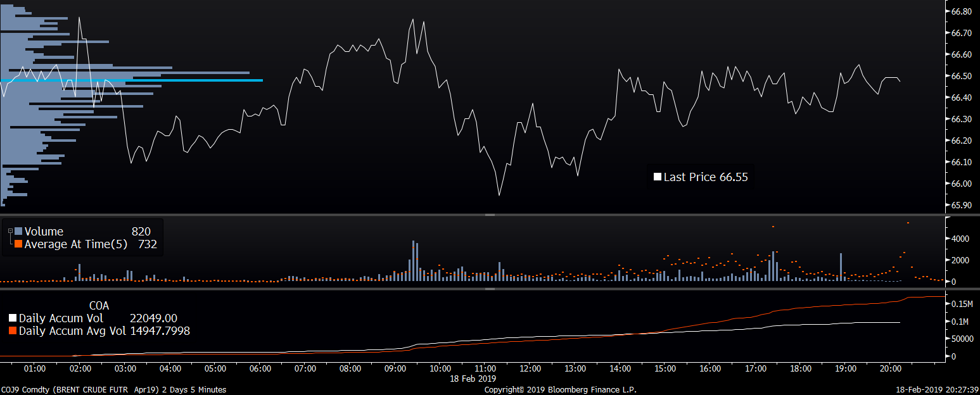The width and height of the screenshot is (980, 395).
Task: Click the '66.50' price axis label
Action: point(962,76)
